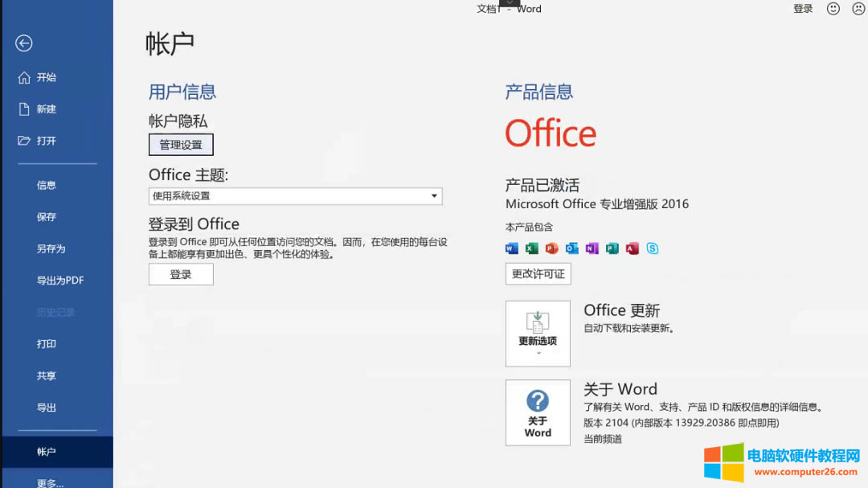Click the smiley feedback icon
Image resolution: width=868 pixels, height=488 pixels.
(833, 9)
